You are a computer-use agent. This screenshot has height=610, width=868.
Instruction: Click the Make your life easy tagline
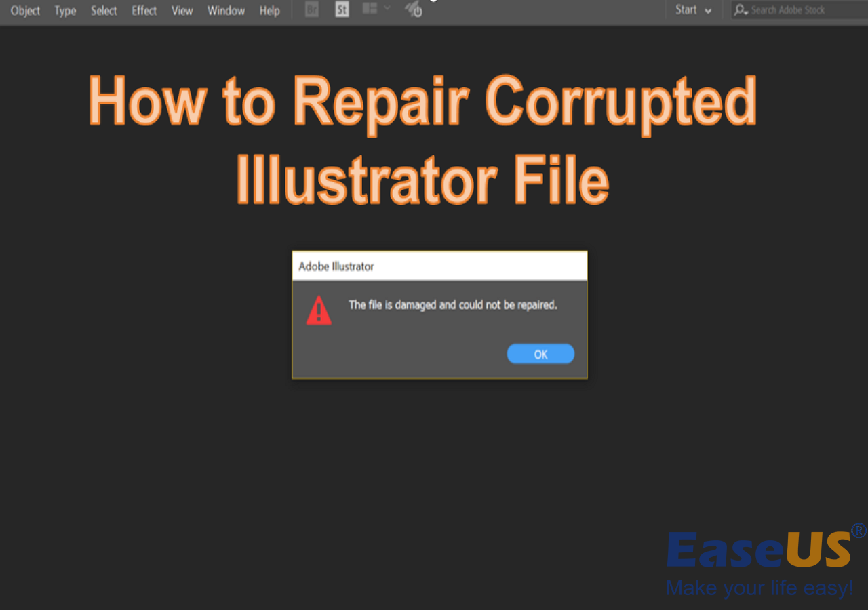pos(759,588)
